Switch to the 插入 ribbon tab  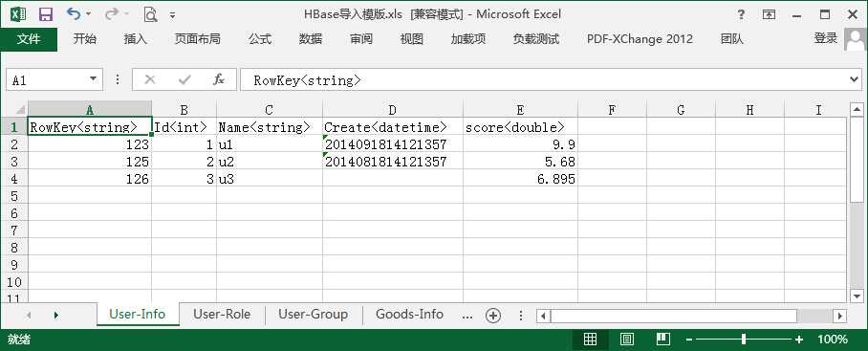point(135,39)
